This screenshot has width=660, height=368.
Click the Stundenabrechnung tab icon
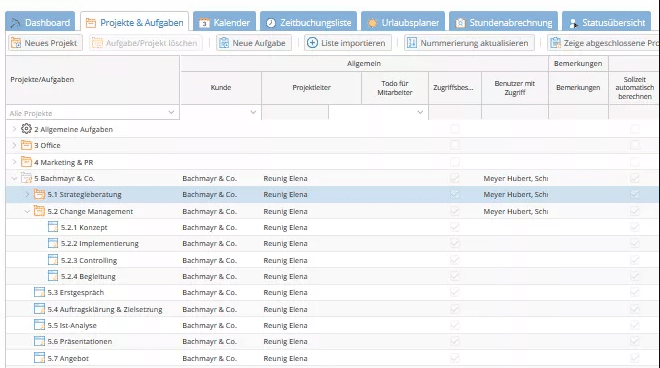tap(460, 23)
